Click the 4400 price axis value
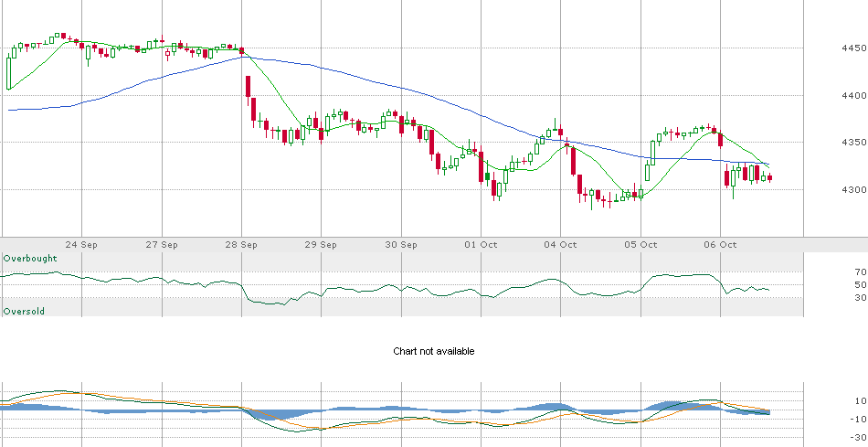868x447 pixels. click(x=853, y=96)
